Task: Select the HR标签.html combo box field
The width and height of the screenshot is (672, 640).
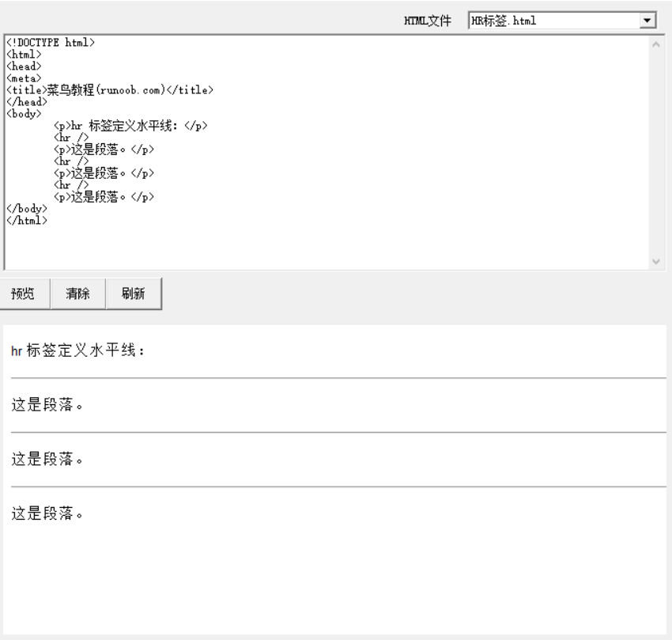Action: [562, 20]
